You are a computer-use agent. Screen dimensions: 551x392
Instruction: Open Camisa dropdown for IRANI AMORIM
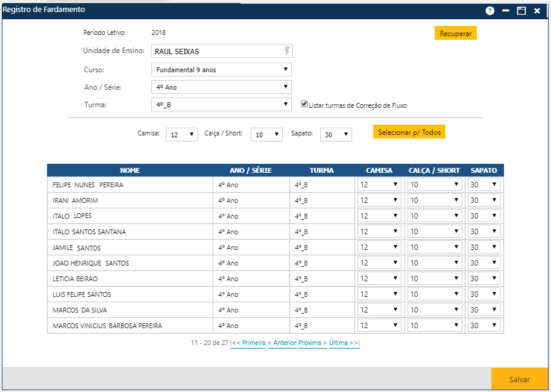tap(379, 201)
